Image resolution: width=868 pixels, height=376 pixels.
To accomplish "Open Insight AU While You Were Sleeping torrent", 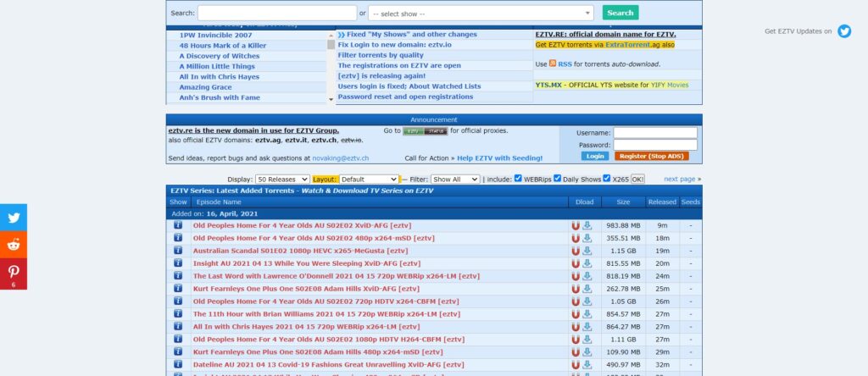I will point(307,263).
